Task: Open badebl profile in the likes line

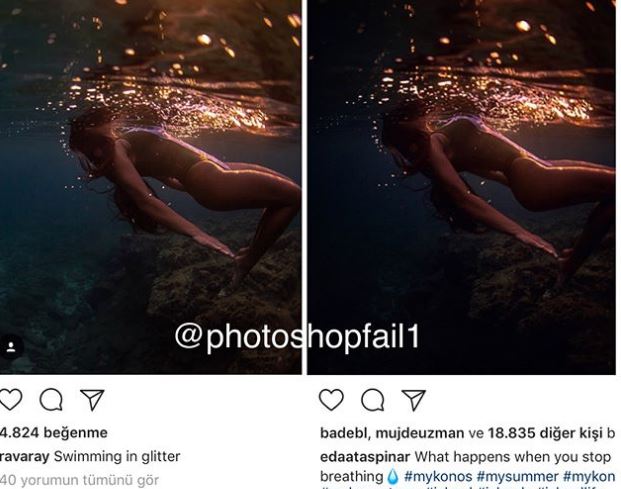Action: [344, 433]
